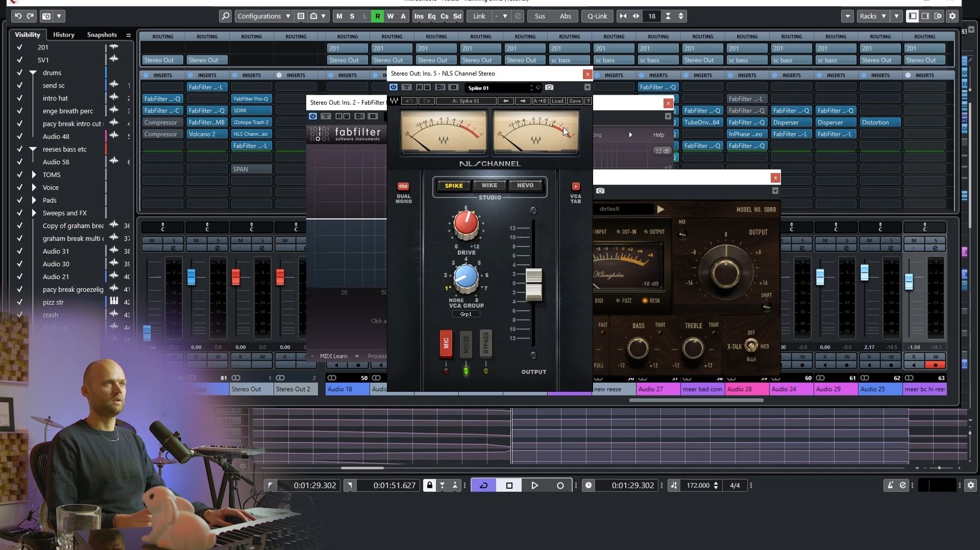The image size is (980, 550).
Task: Uncheck the Voice channel visibility
Action: coord(19,188)
